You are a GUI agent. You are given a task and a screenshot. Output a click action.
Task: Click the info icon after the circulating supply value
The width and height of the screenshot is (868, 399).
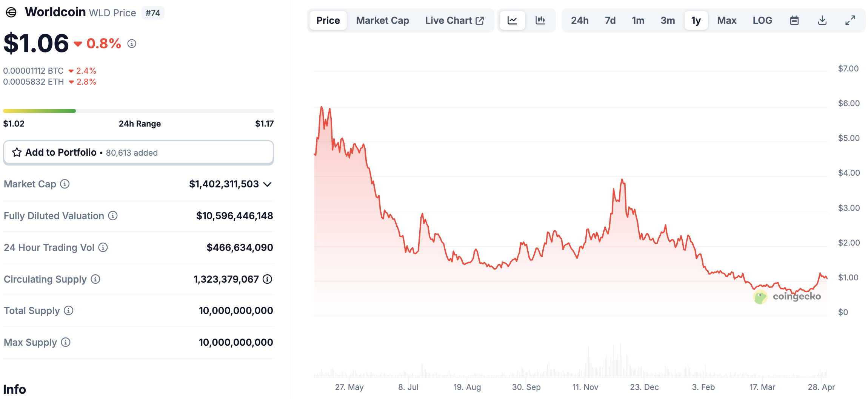coord(268,279)
